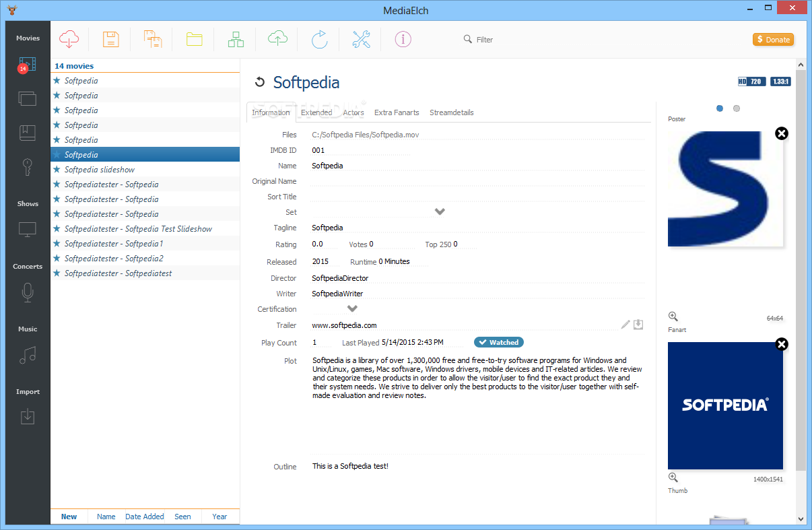Sort movie list by Year
Screen dimensions: 812x530
click(219, 517)
